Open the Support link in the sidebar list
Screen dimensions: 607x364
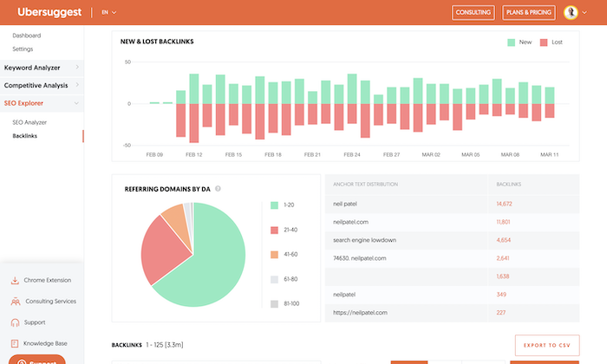pos(35,322)
